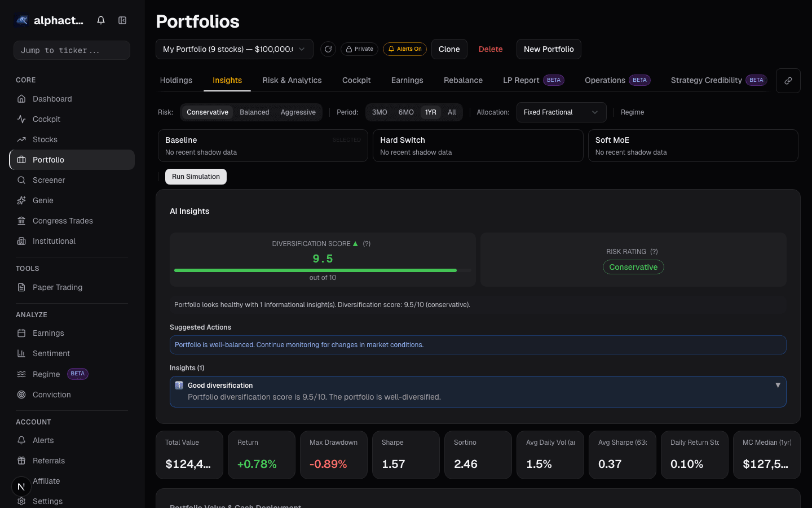Open the My Portfolio selector dropdown
The height and width of the screenshot is (508, 812).
pos(234,49)
